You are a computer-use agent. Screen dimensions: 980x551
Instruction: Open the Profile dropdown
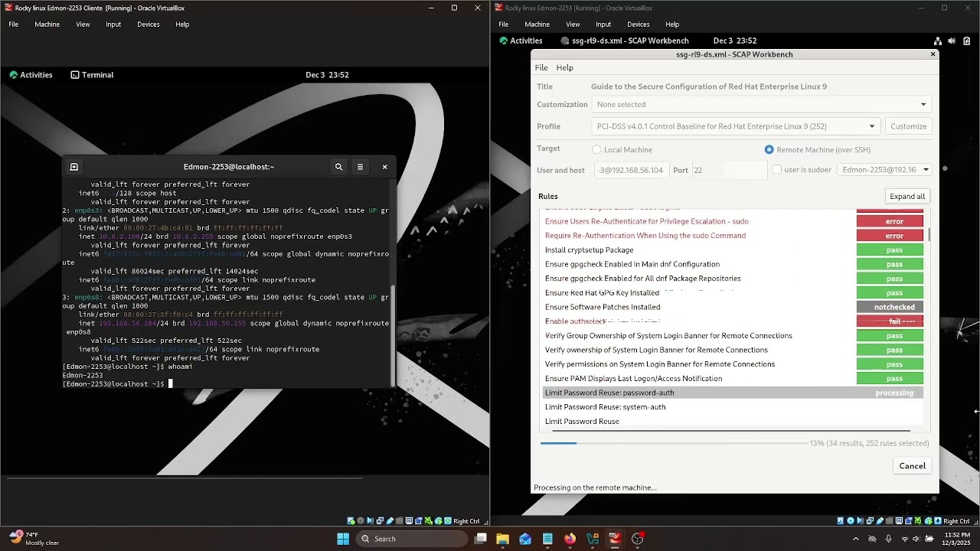tap(737, 126)
